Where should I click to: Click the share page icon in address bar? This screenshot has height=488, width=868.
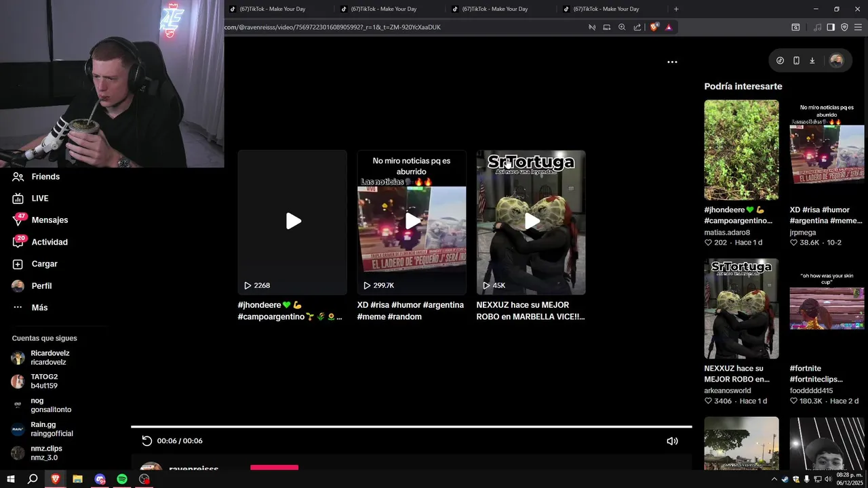click(x=637, y=27)
